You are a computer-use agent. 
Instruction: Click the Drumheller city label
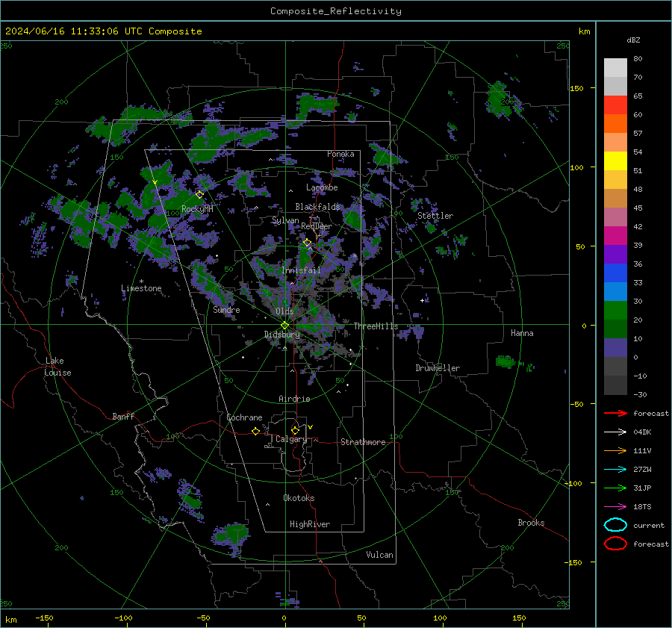[x=438, y=368]
